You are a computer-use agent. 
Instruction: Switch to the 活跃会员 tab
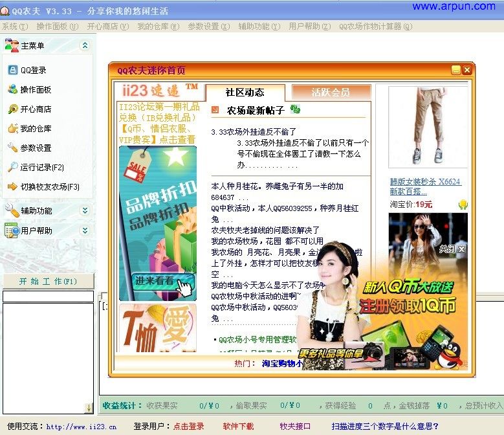click(x=331, y=93)
